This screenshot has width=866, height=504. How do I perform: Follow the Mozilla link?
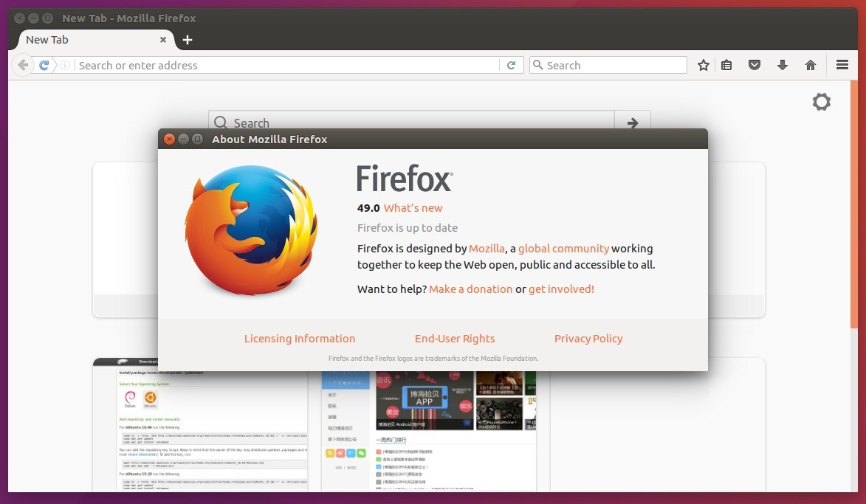click(x=487, y=249)
